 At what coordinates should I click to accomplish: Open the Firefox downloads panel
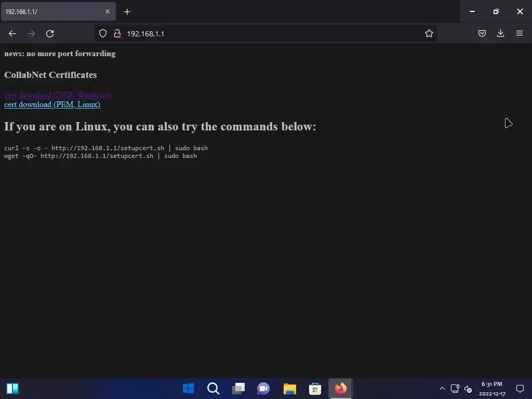tap(500, 33)
